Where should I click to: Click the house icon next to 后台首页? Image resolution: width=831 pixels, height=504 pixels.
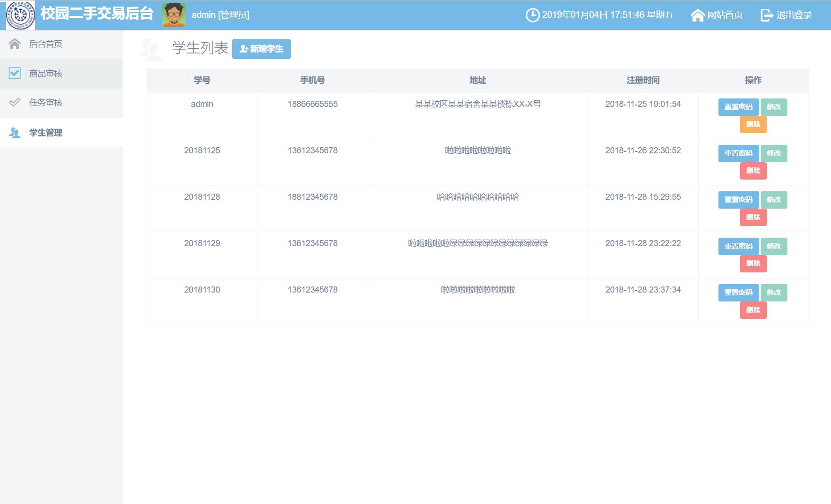coord(15,44)
